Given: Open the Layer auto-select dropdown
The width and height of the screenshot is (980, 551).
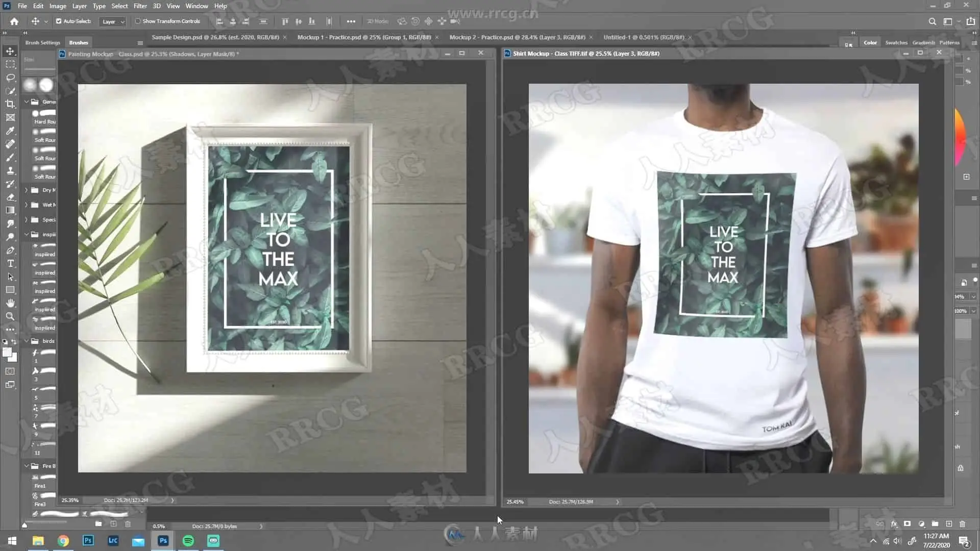Looking at the screenshot, I should click(x=113, y=21).
